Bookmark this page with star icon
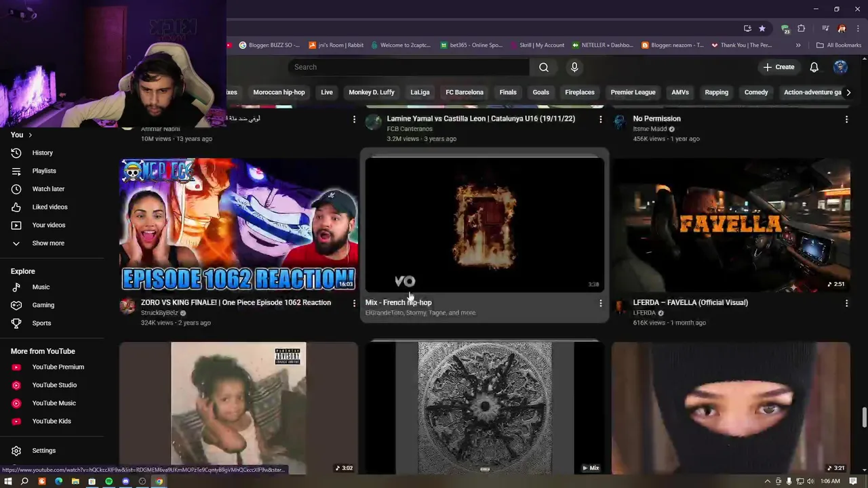 [x=762, y=28]
